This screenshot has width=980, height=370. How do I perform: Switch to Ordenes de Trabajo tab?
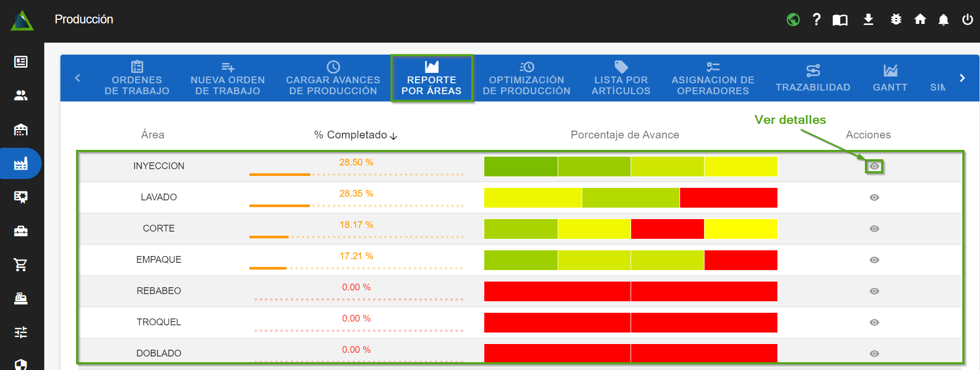pyautogui.click(x=137, y=78)
